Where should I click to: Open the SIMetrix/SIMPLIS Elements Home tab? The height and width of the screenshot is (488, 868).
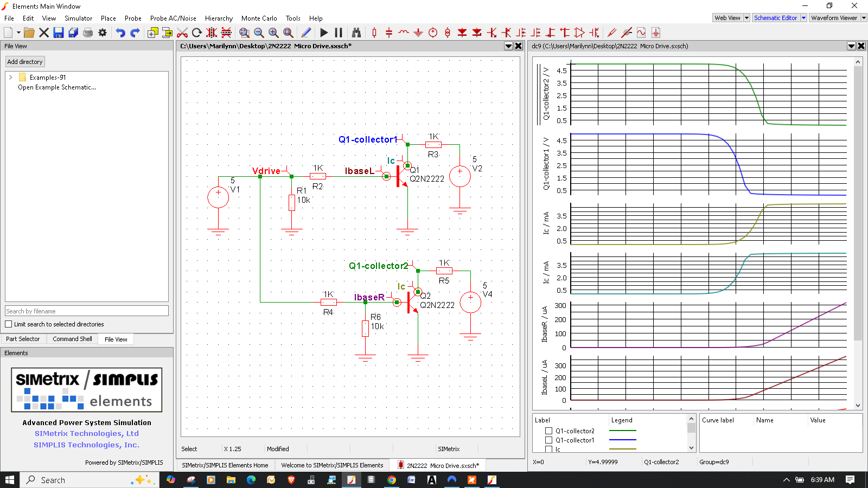pos(225,465)
